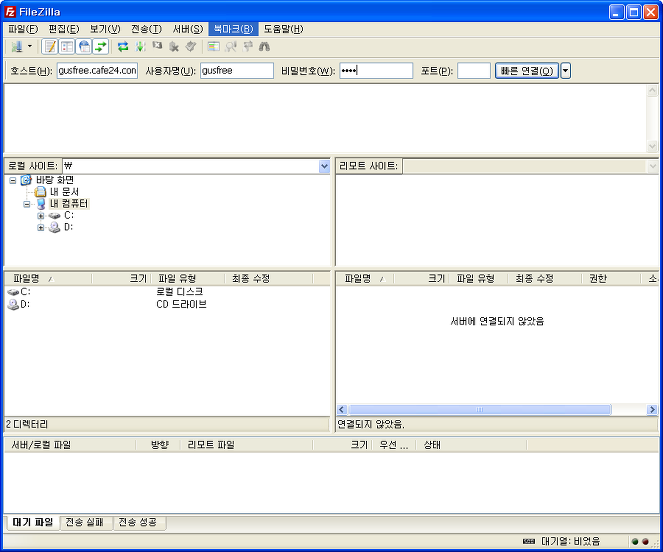Cancel the current operation icon
The width and height of the screenshot is (663, 552).
click(x=157, y=47)
